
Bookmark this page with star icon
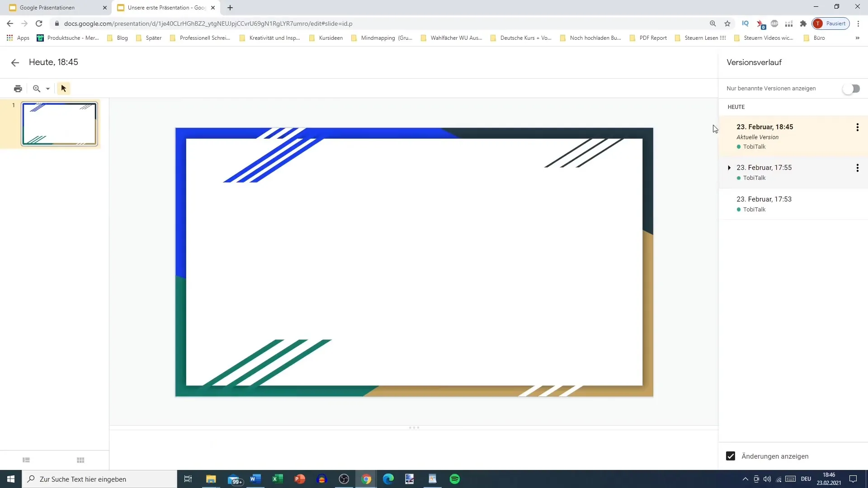pyautogui.click(x=727, y=23)
